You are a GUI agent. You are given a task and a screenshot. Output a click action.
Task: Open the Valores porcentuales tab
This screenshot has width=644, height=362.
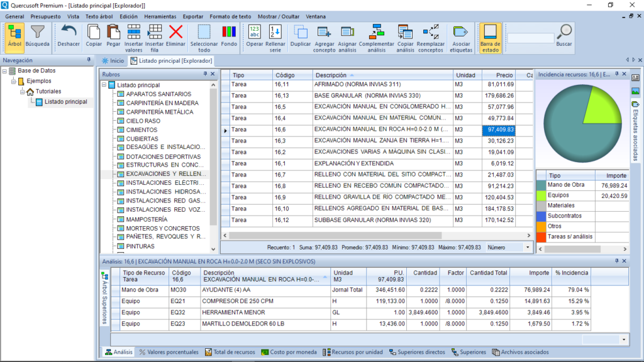point(169,352)
